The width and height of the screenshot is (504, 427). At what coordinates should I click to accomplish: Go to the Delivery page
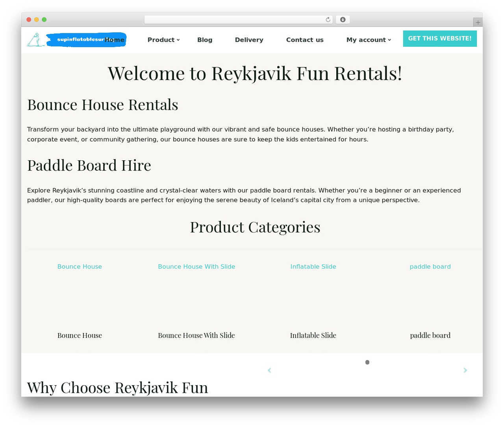click(x=249, y=40)
